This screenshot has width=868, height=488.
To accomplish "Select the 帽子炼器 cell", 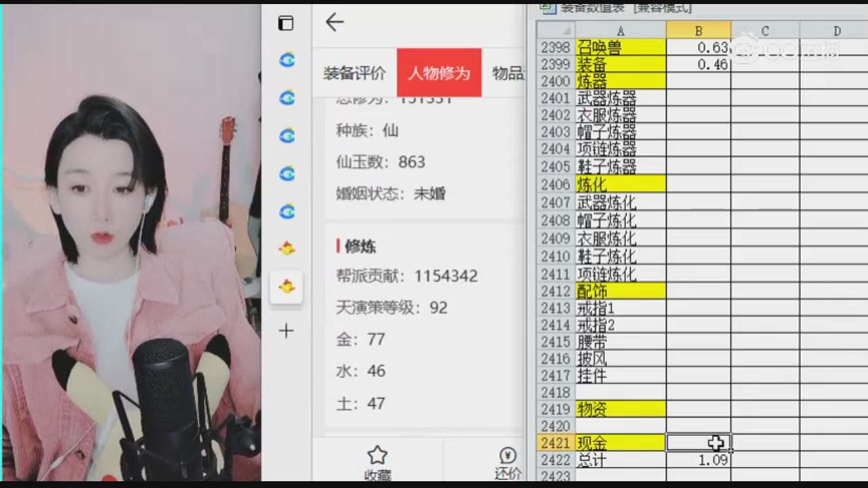I will coord(620,132).
